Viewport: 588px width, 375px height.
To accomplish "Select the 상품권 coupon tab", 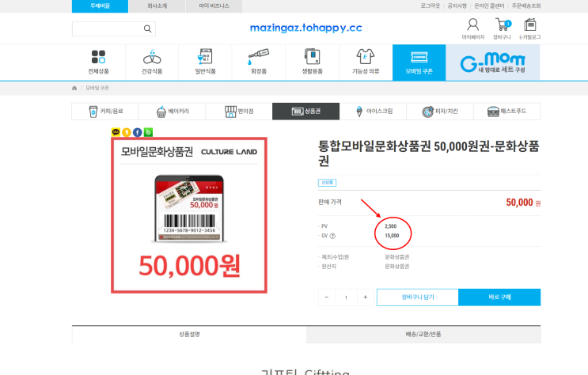I will point(306,112).
